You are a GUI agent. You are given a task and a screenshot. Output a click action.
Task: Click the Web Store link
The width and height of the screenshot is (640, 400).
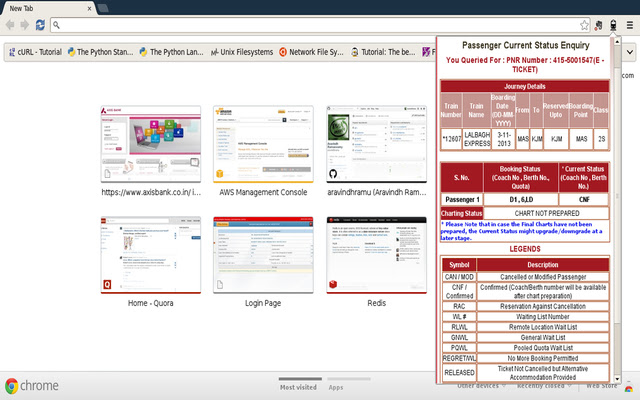pyautogui.click(x=602, y=386)
